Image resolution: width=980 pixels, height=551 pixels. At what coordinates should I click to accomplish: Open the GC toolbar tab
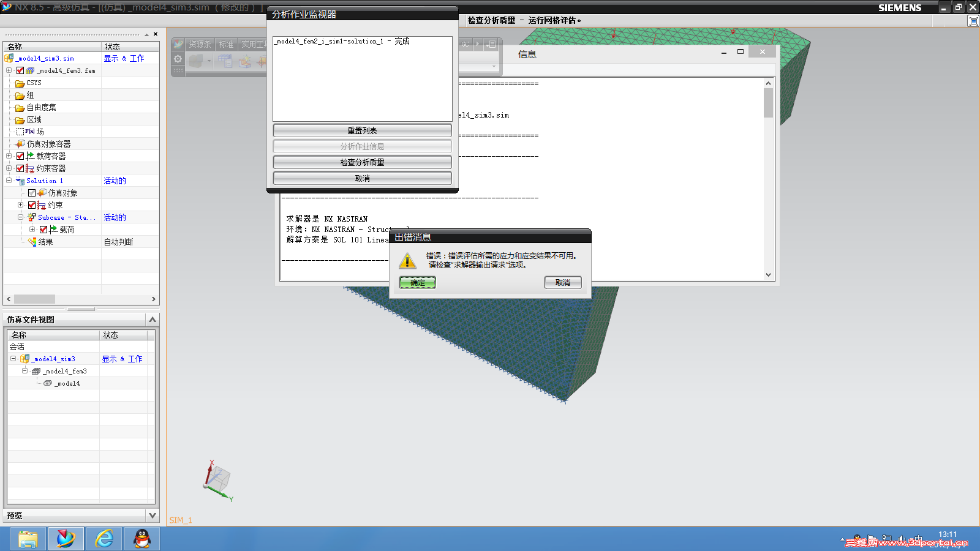466,44
